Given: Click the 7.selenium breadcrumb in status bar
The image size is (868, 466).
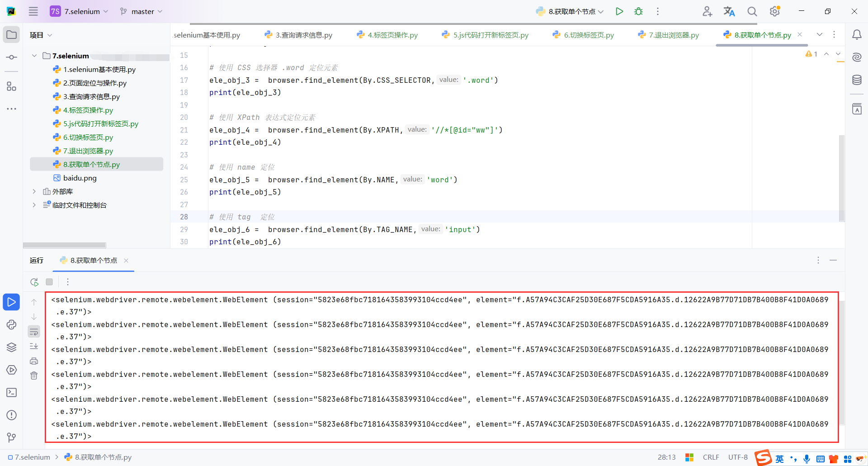Looking at the screenshot, I should (29, 457).
